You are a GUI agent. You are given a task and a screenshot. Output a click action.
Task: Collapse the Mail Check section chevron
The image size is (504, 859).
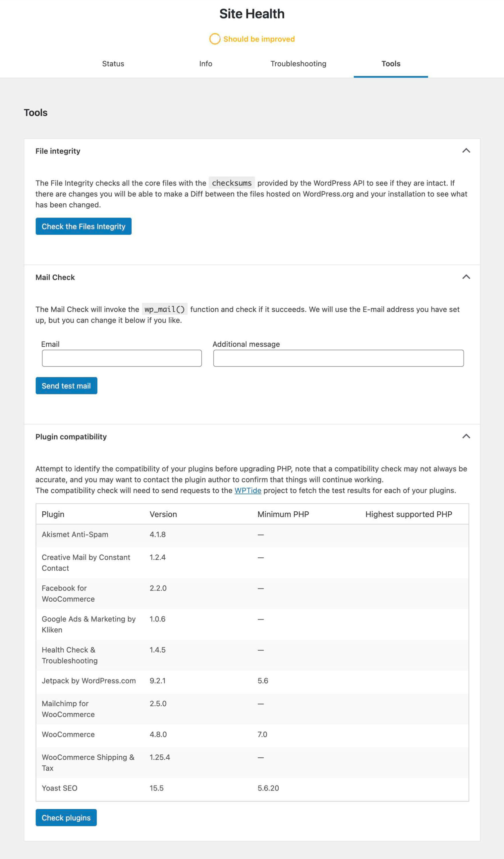point(466,277)
